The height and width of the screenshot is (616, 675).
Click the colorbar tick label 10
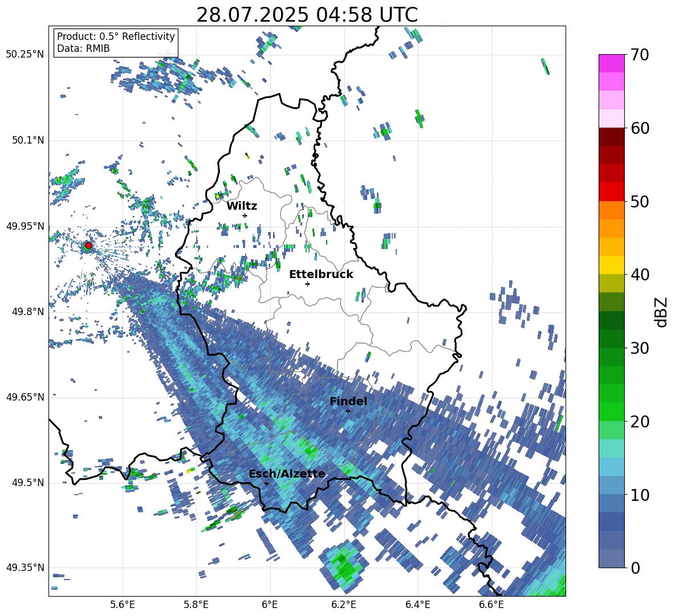(x=640, y=495)
